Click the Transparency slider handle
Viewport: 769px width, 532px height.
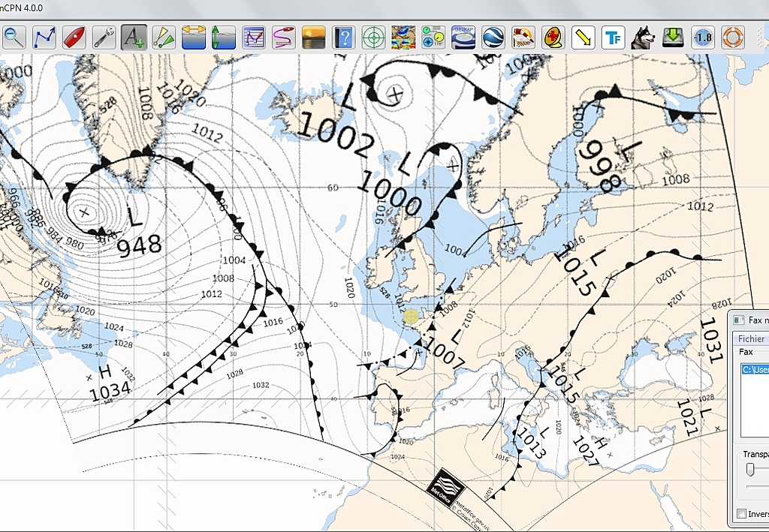point(750,470)
